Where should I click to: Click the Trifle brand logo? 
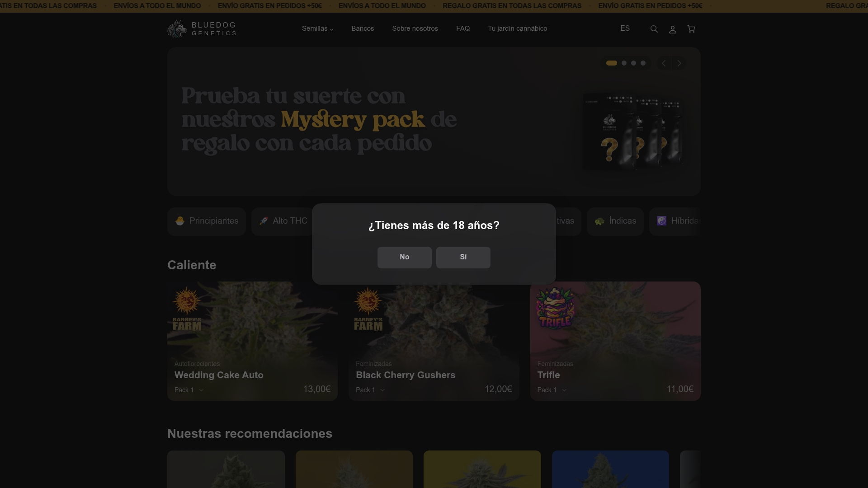coord(555,308)
